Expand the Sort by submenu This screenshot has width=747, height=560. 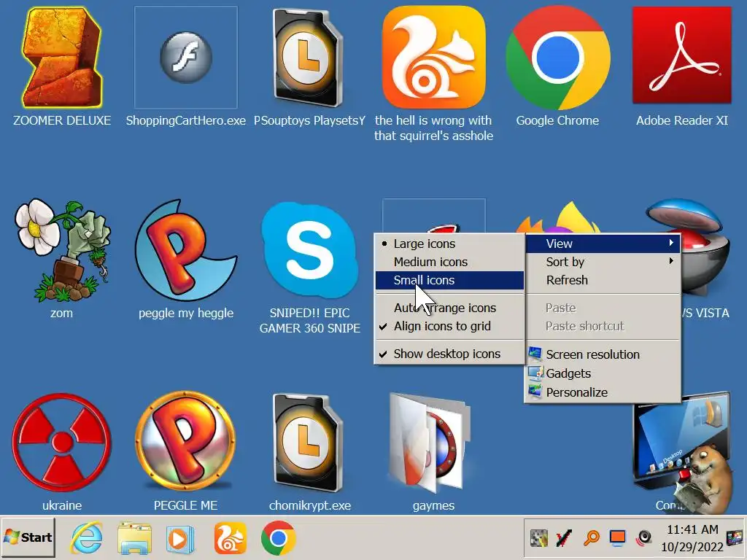coord(603,262)
